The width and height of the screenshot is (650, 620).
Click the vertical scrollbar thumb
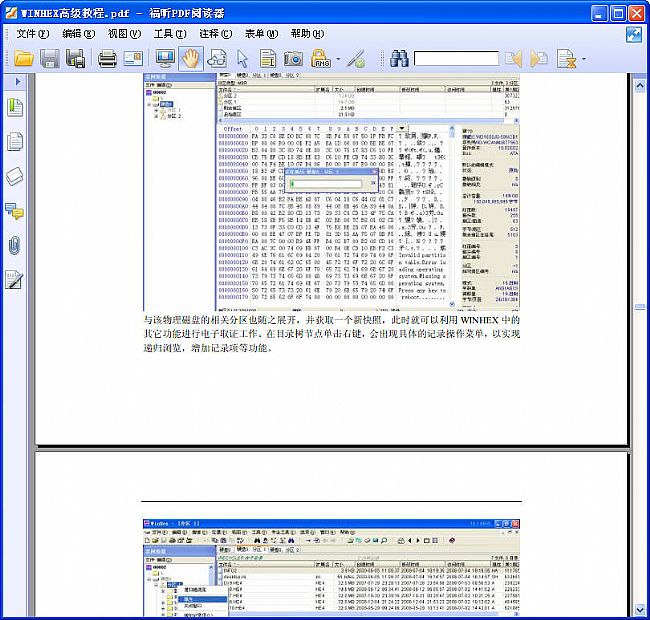(x=640, y=307)
